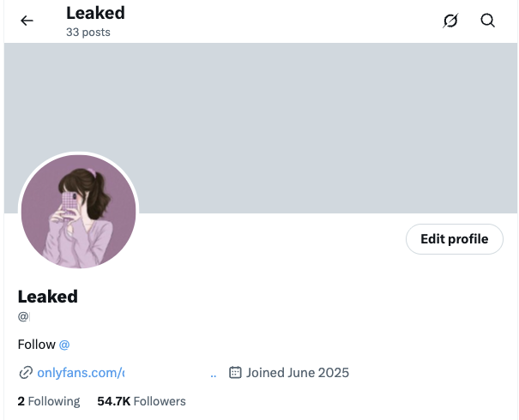Click the 54.7K follower count number

[x=114, y=401]
